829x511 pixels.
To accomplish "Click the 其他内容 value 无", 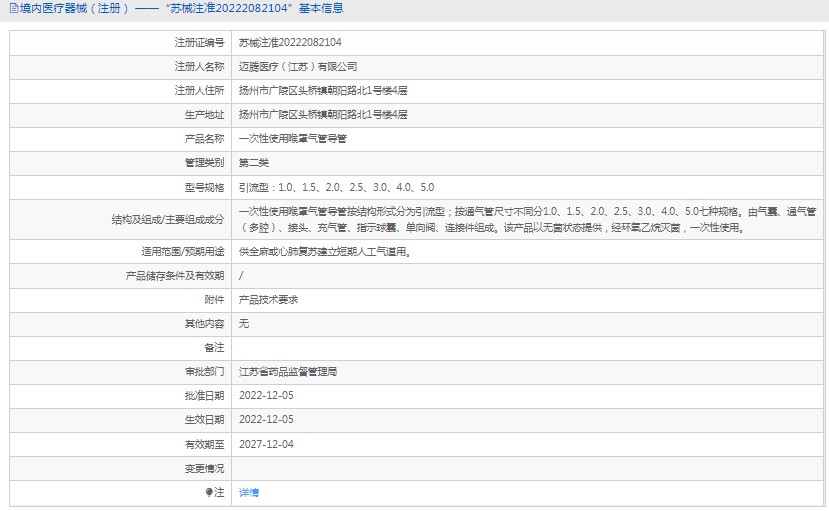I will (x=244, y=323).
